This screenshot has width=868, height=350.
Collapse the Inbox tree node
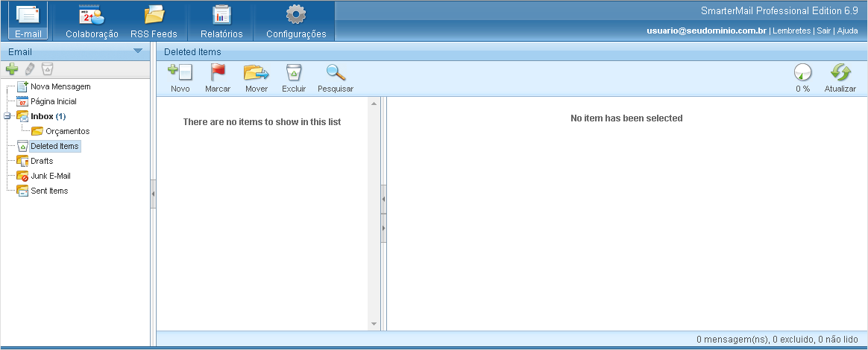[x=7, y=116]
